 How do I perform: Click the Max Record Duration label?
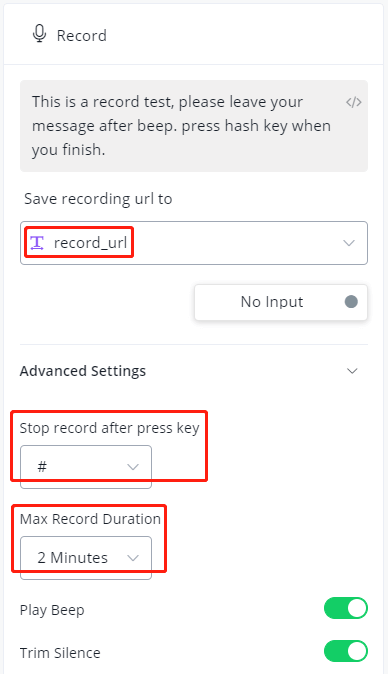tap(90, 519)
